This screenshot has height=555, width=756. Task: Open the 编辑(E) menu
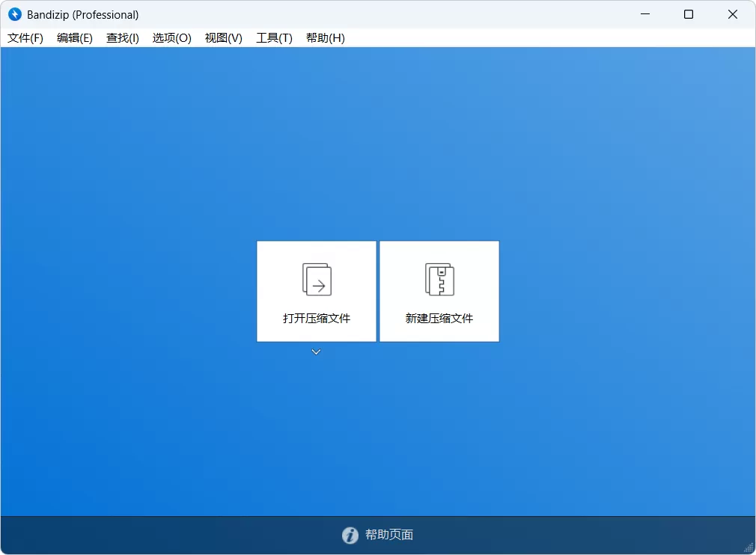pyautogui.click(x=74, y=37)
